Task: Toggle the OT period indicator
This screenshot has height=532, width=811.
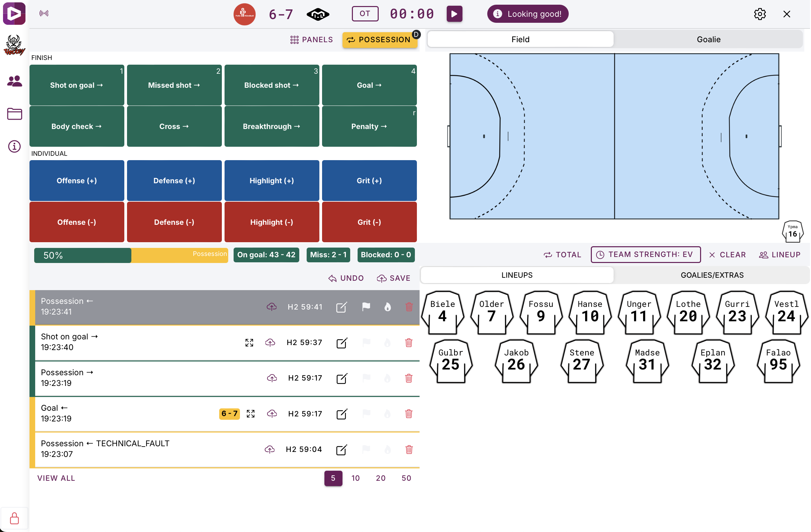Action: tap(365, 14)
